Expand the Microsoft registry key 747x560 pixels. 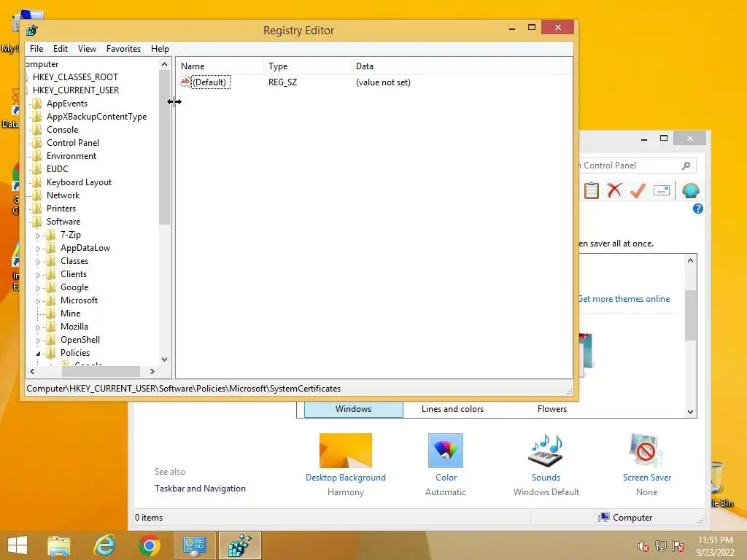(x=38, y=301)
